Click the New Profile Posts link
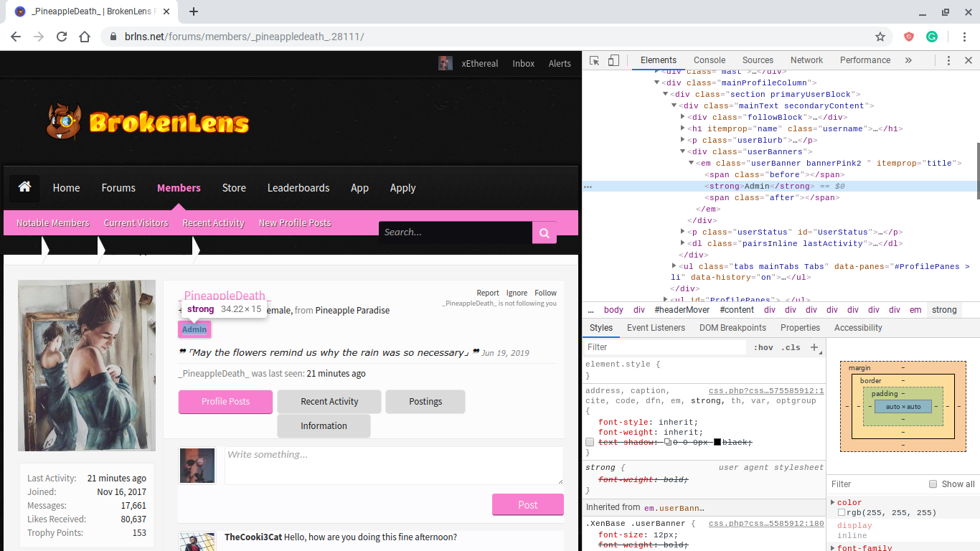Viewport: 980px width, 551px height. 295,223
